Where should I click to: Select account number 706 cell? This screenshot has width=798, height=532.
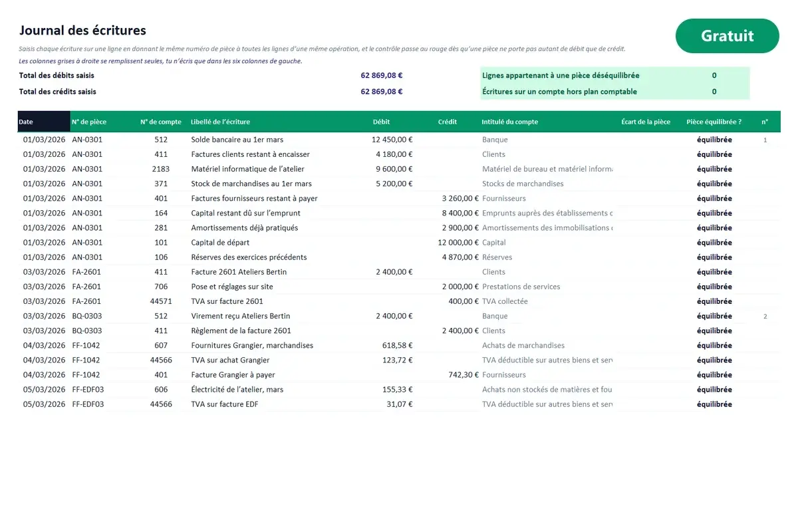(x=161, y=286)
